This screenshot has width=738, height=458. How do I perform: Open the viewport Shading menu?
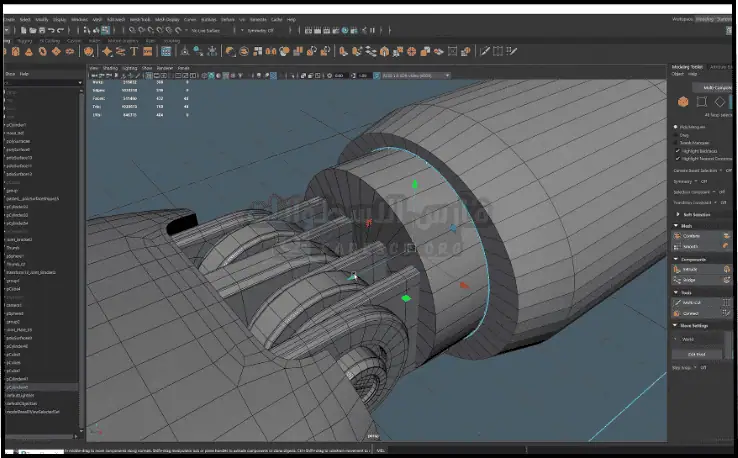(110, 68)
